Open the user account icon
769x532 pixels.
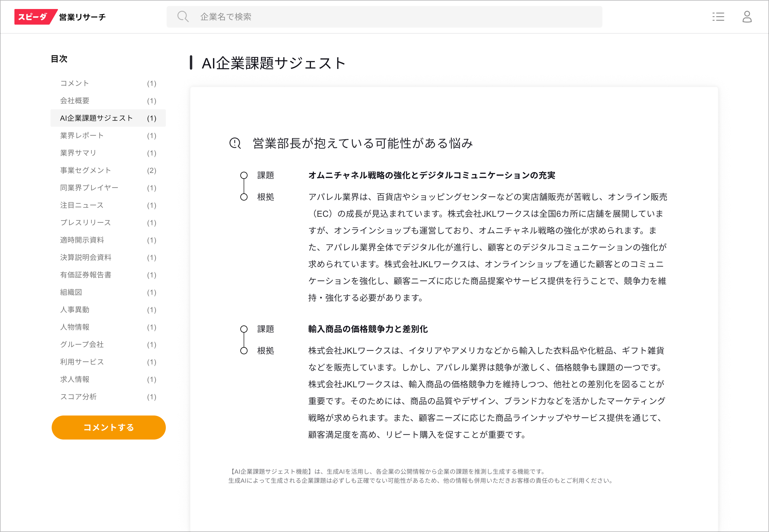click(x=747, y=17)
